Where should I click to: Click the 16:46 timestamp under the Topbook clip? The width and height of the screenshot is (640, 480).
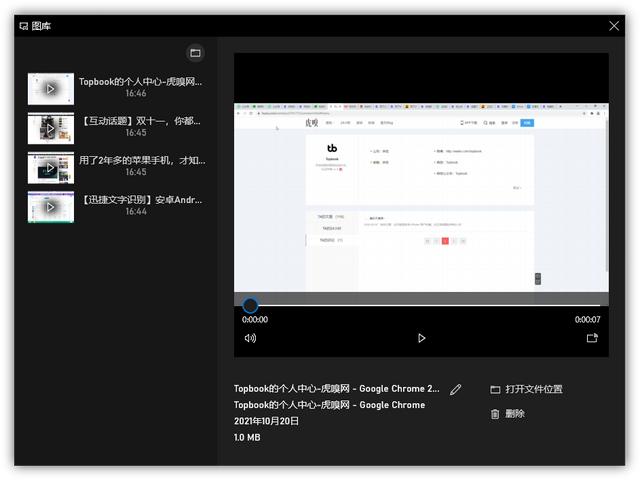tap(136, 93)
